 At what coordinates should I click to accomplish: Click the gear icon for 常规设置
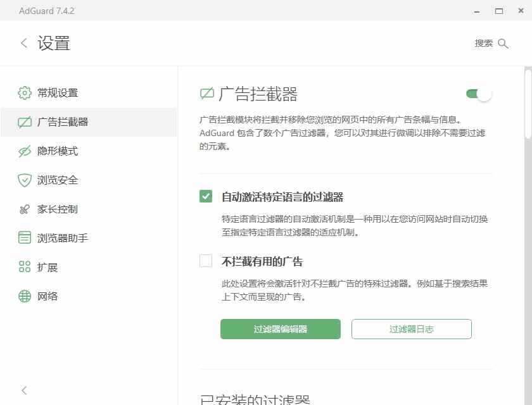coord(25,93)
